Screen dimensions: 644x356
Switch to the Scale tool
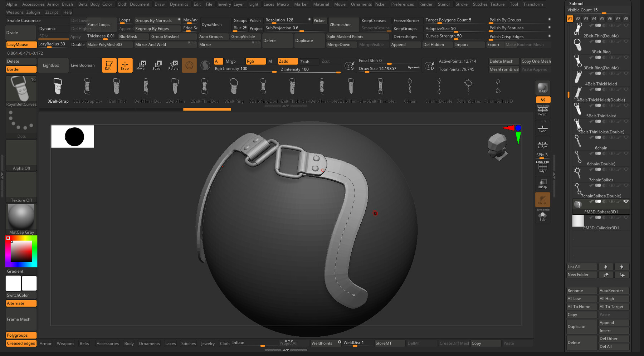157,65
